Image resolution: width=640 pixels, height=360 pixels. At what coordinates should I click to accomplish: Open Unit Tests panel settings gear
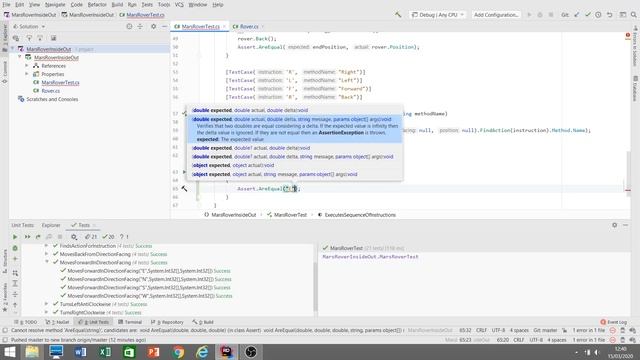[x=614, y=225]
